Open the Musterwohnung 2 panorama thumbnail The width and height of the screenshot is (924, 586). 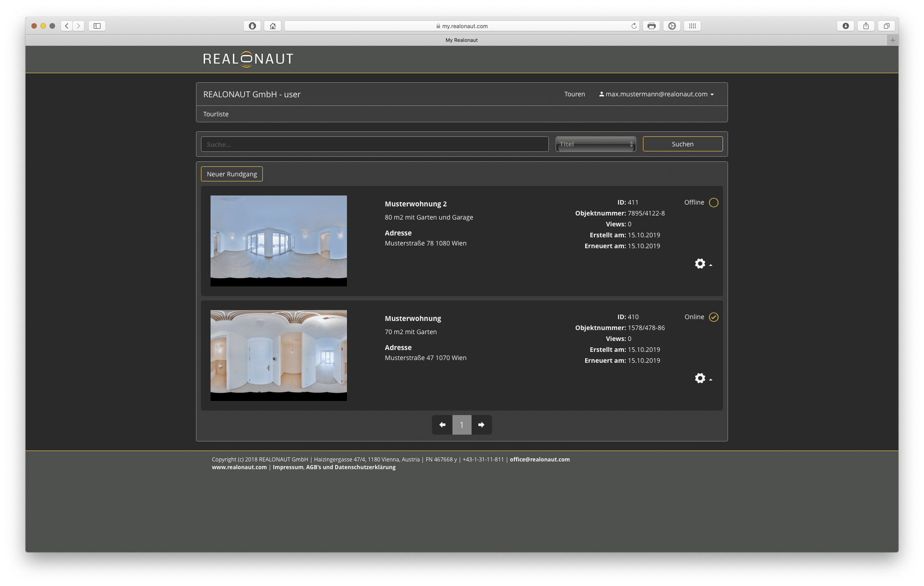(278, 240)
